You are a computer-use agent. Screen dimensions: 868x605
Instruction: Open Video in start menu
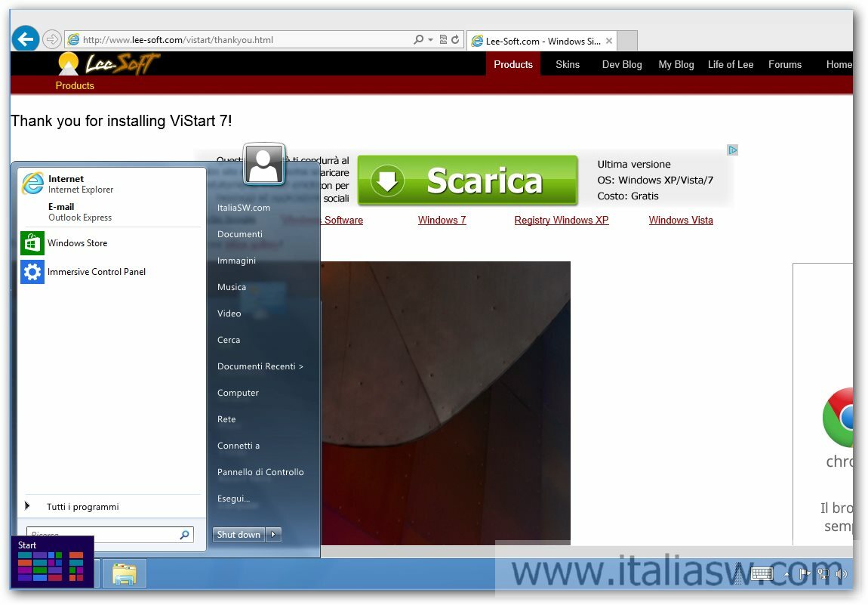[229, 313]
